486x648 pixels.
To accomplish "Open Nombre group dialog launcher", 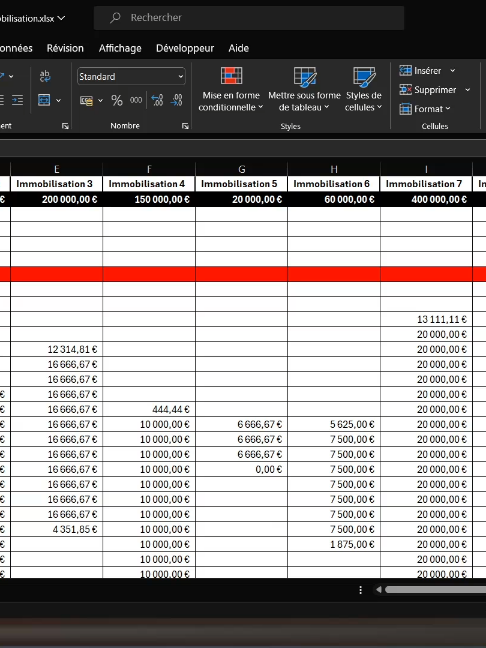I will 185,126.
